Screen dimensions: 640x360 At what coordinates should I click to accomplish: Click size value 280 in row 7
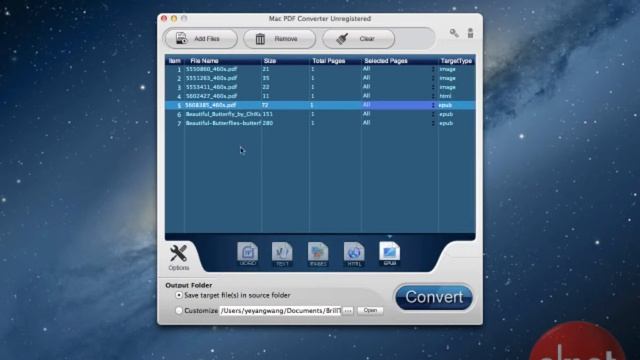click(268, 123)
